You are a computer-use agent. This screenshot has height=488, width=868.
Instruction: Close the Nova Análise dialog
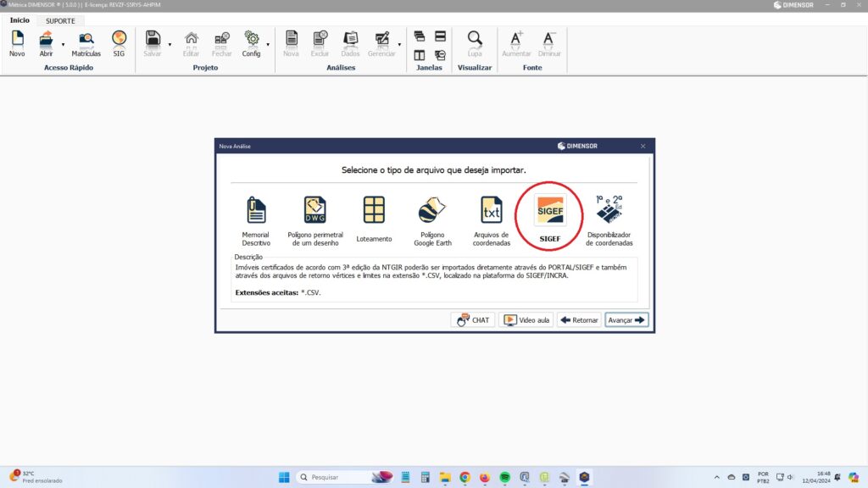(643, 146)
